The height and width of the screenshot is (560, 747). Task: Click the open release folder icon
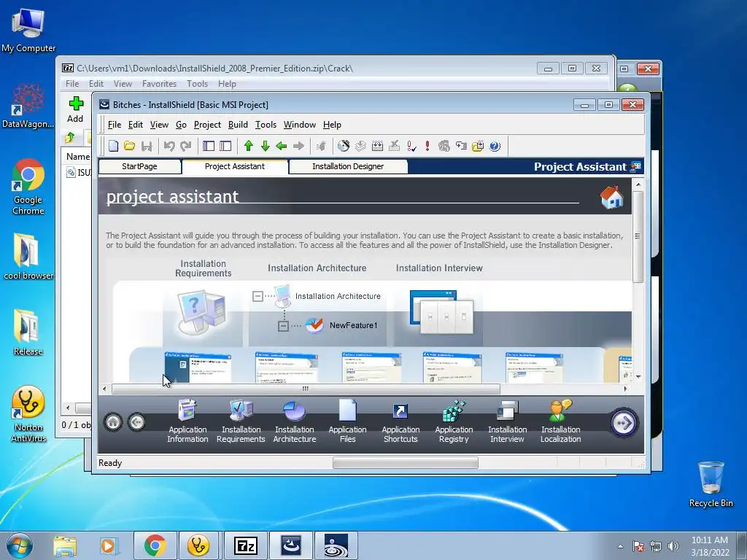pyautogui.click(x=478, y=146)
